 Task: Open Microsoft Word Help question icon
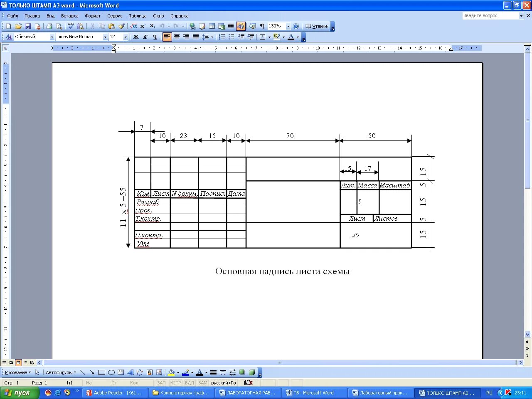(x=296, y=26)
